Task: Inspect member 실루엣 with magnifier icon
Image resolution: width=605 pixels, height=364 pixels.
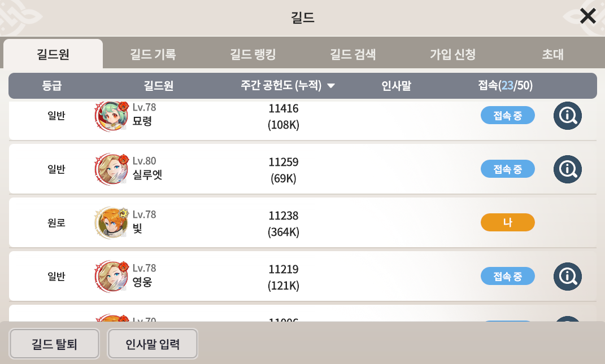Action: click(567, 169)
